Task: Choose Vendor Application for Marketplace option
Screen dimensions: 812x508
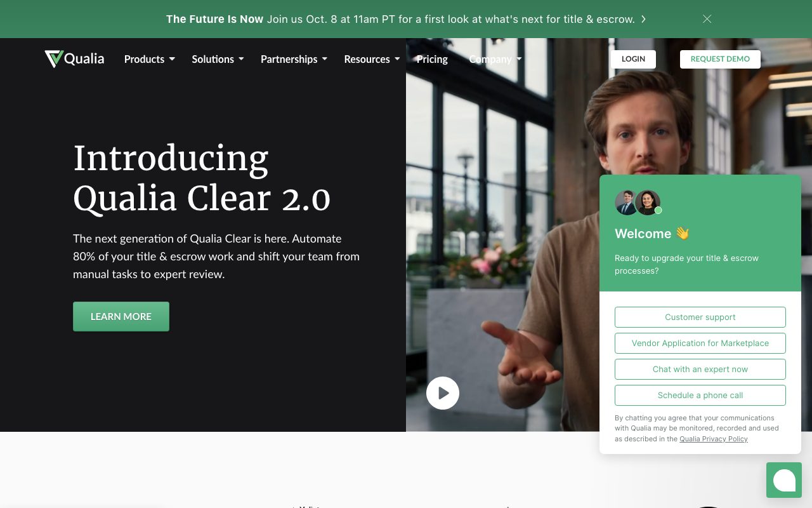Action: pos(700,343)
